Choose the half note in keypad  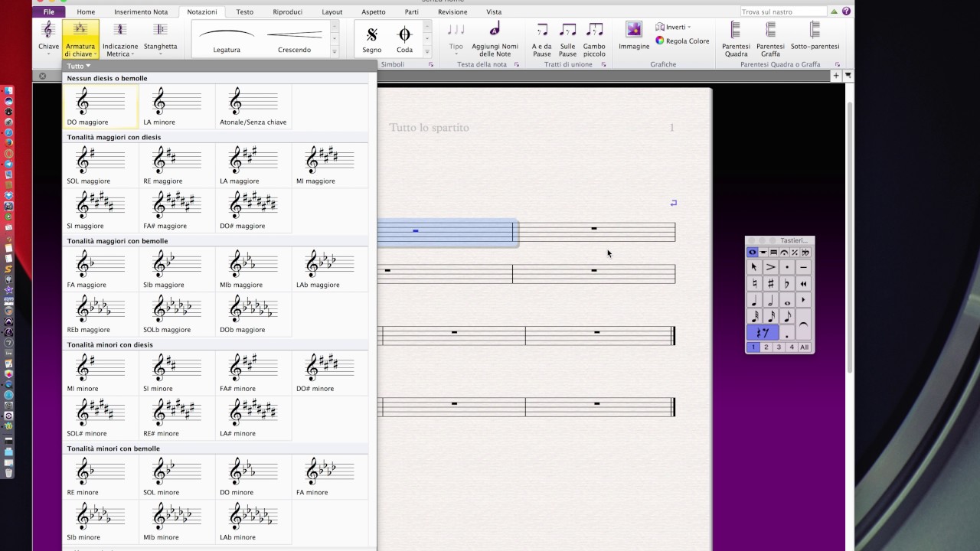pyautogui.click(x=771, y=300)
